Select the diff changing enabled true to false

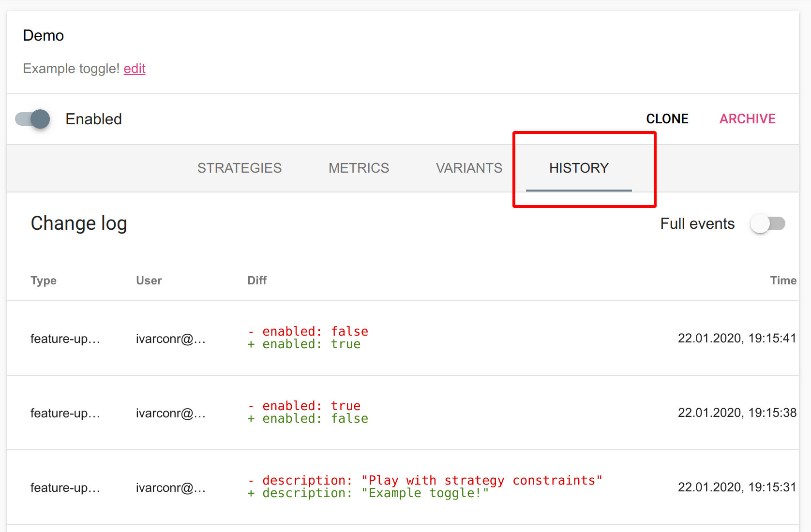(x=308, y=412)
